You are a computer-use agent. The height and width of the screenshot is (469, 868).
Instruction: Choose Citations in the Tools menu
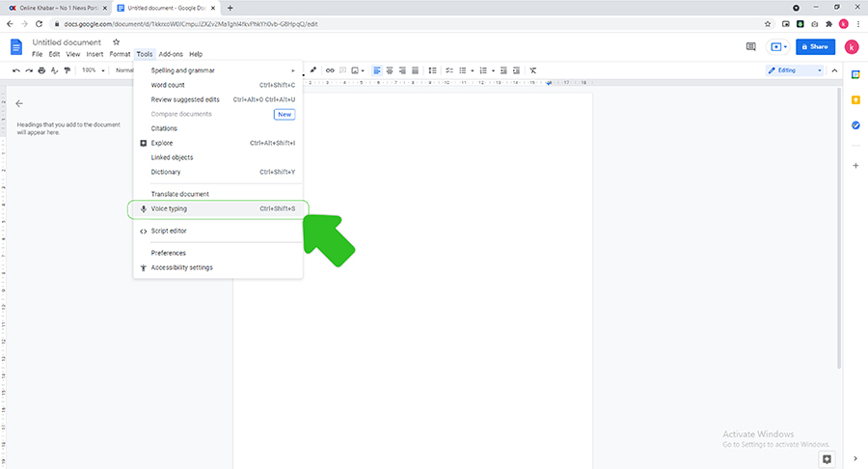click(x=218, y=128)
